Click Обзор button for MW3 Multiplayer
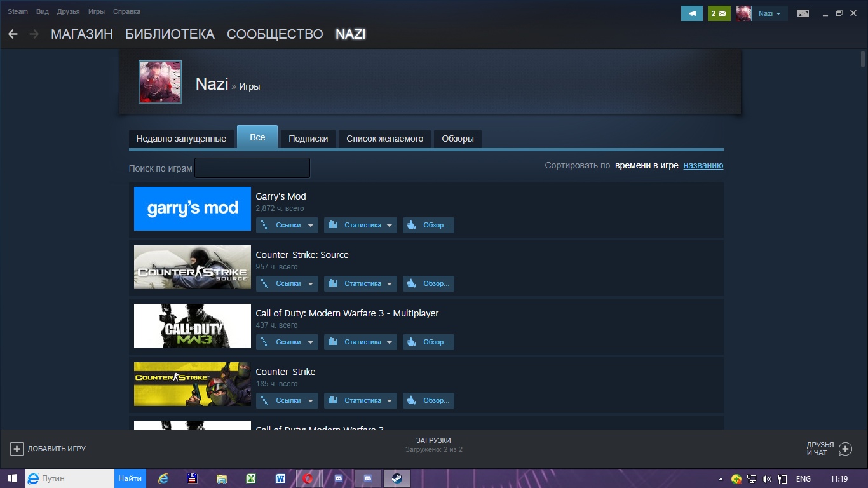 tap(428, 342)
